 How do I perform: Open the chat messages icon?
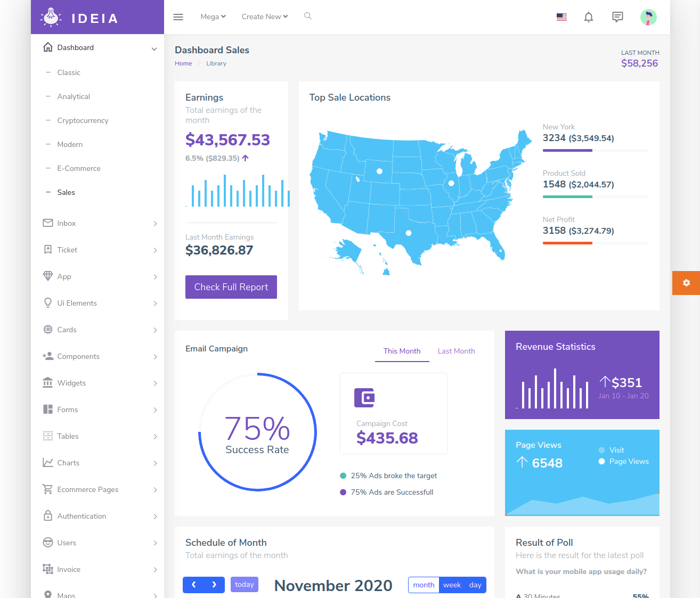click(617, 17)
